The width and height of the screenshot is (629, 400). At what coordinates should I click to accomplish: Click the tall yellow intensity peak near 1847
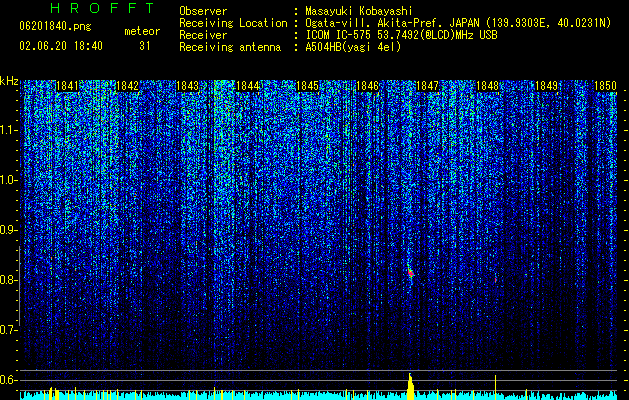coord(410,386)
